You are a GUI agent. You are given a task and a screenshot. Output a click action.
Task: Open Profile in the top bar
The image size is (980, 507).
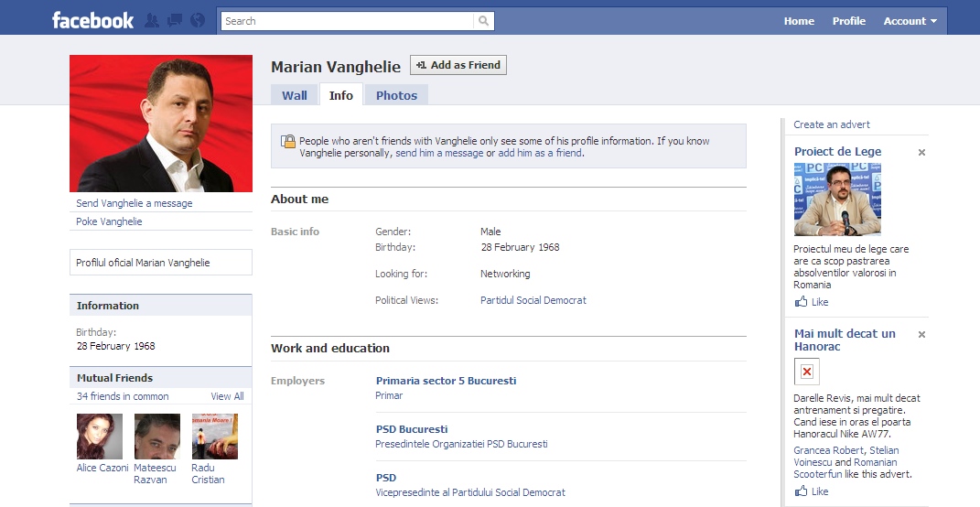(x=849, y=21)
